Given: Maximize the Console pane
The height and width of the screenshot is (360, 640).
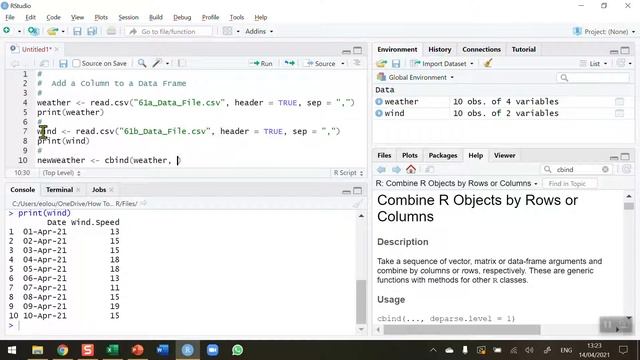Looking at the screenshot, I should point(358,191).
